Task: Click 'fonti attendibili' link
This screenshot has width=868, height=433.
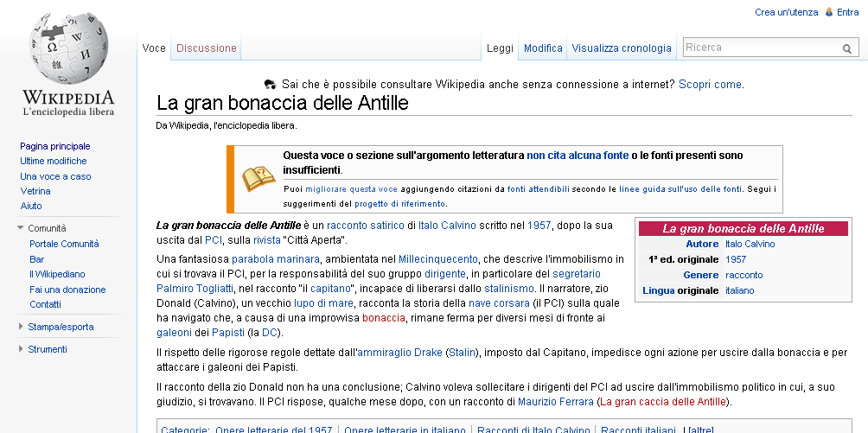Action: click(538, 188)
